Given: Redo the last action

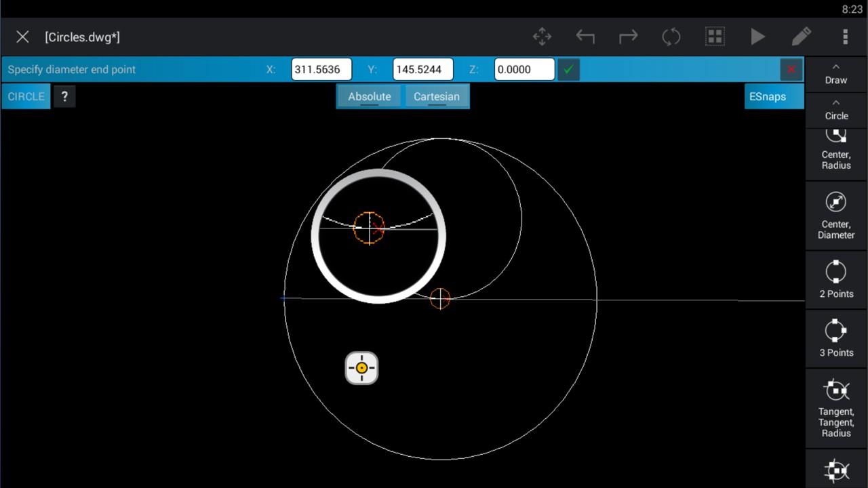Looking at the screenshot, I should pyautogui.click(x=628, y=37).
